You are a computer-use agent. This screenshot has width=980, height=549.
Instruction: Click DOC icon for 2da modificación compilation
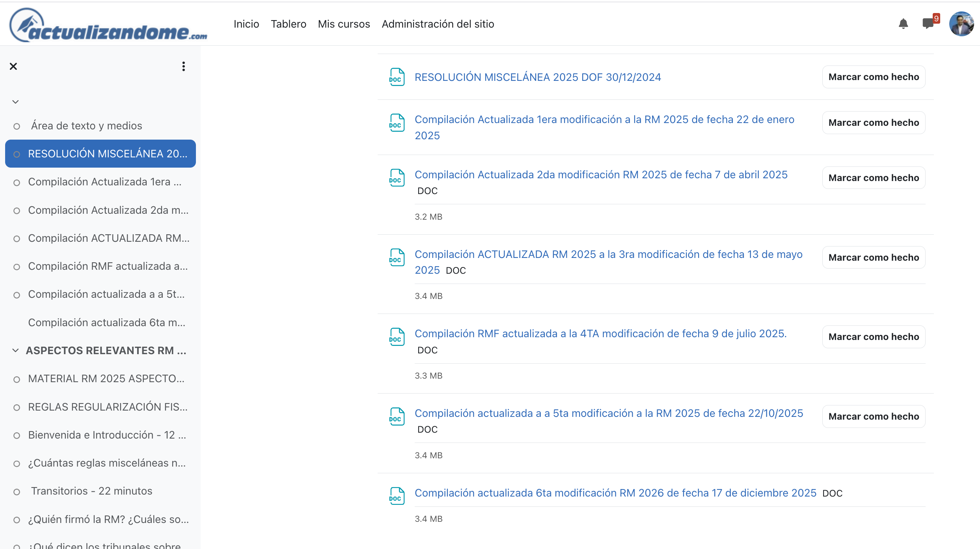397,177
